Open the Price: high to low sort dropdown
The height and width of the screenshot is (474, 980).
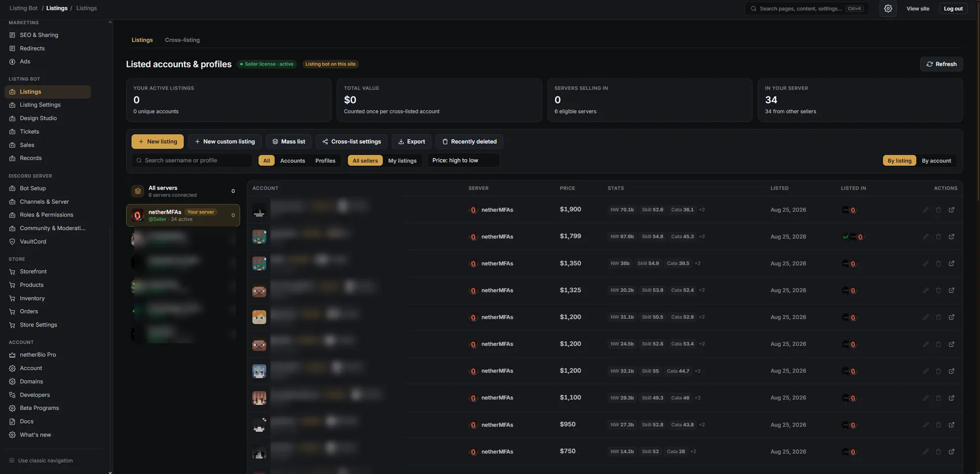tap(463, 160)
